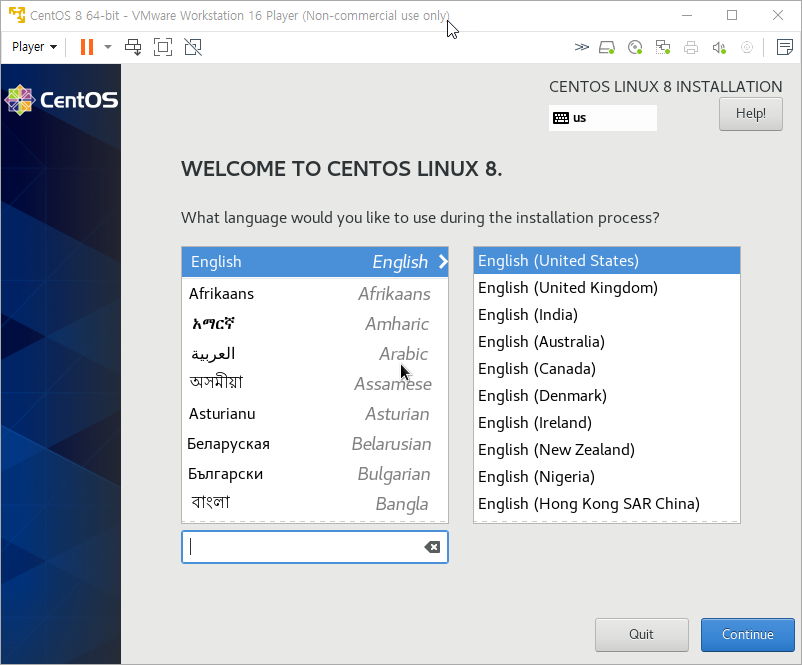The image size is (802, 665).
Task: Open the us keyboard layout selector
Action: (603, 118)
